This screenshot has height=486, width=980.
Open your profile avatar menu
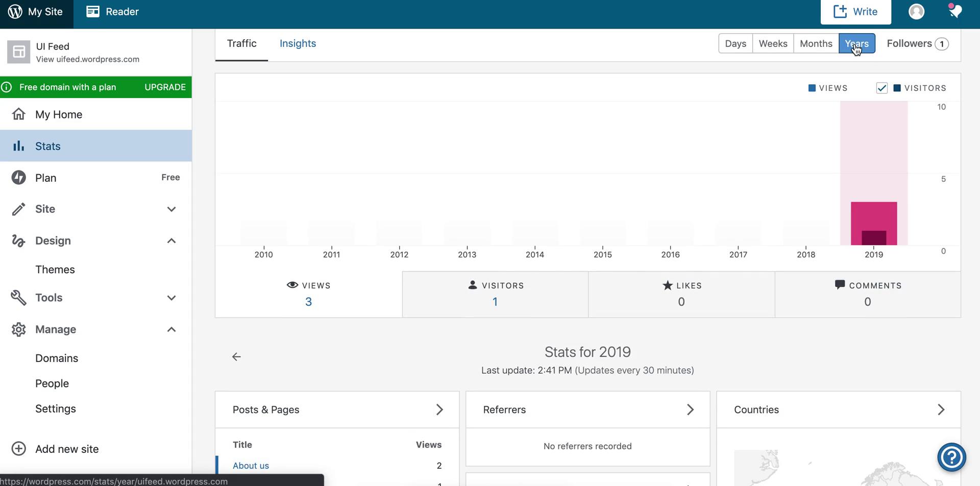[x=916, y=11]
